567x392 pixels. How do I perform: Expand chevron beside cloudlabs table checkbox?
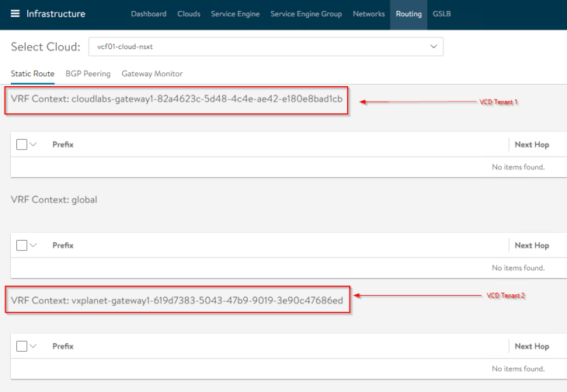coord(33,144)
